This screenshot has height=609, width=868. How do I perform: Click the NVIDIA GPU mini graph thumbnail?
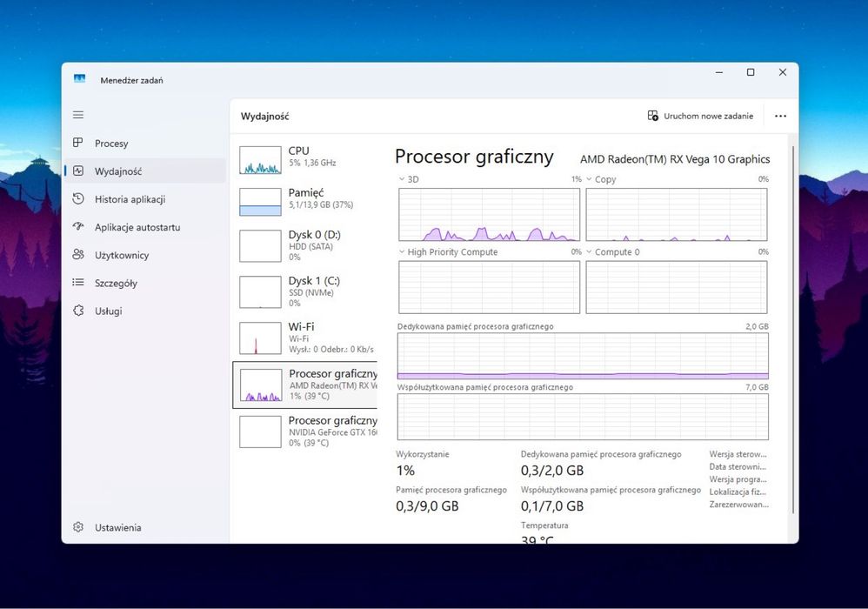point(260,432)
